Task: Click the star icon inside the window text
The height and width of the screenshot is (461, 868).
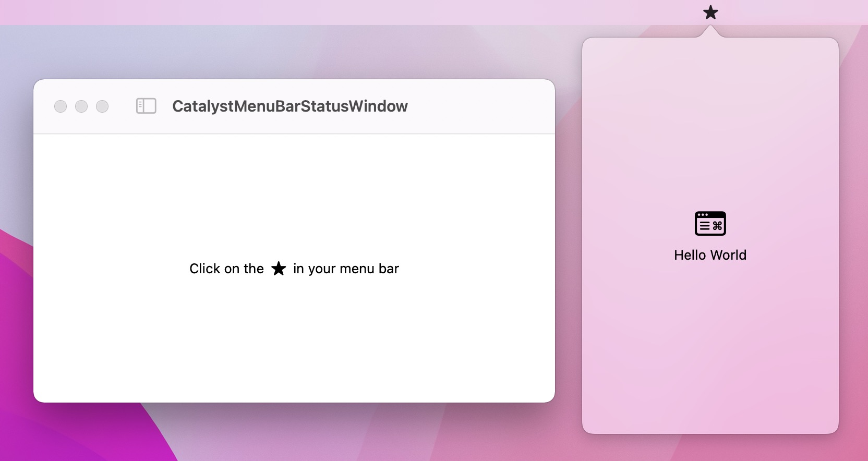Action: (279, 269)
